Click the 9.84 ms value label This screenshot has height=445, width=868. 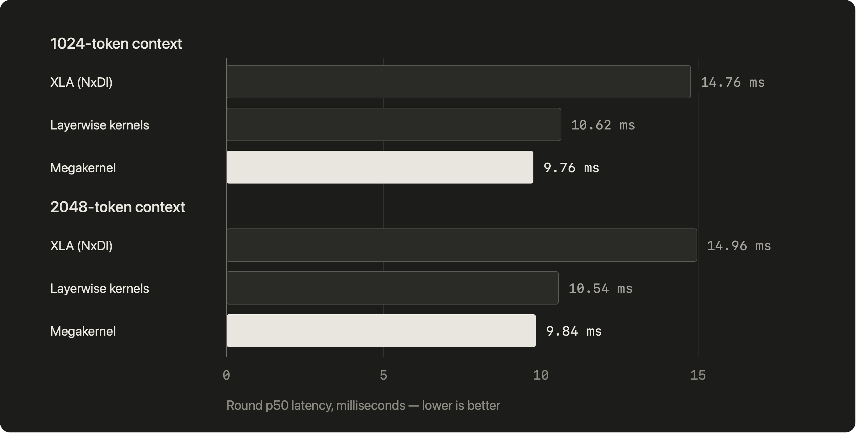[574, 331]
